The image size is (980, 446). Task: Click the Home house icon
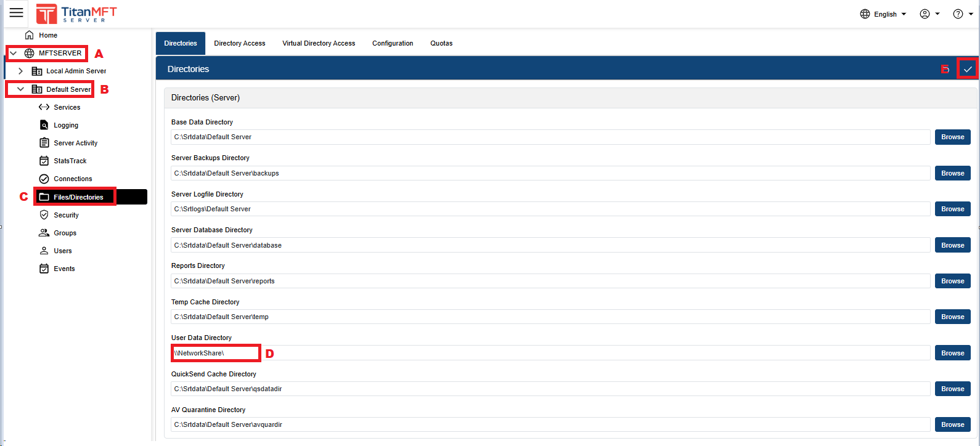29,35
